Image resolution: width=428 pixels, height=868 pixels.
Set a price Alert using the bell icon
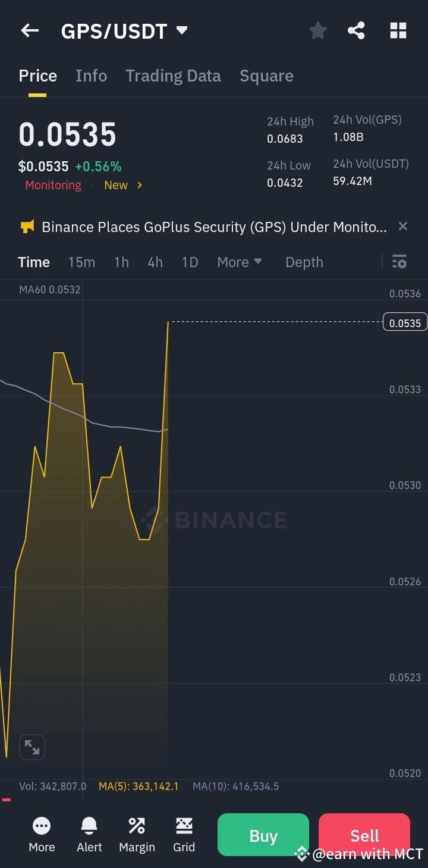89,835
